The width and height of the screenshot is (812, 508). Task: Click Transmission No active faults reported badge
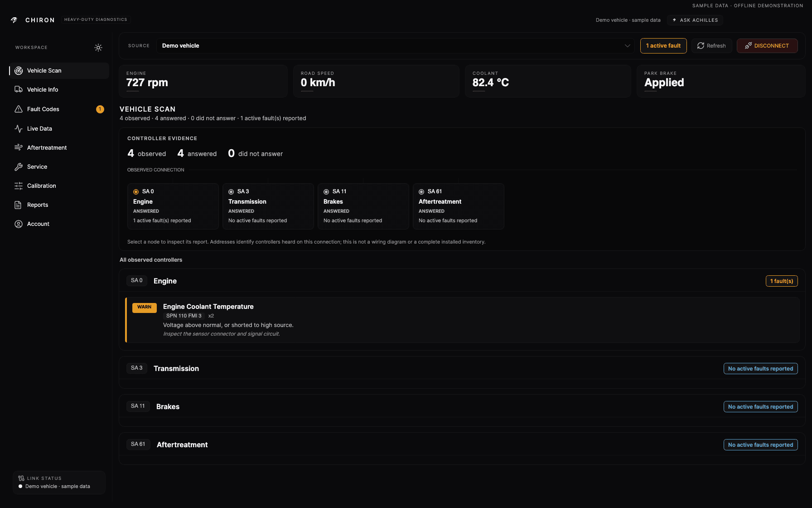point(761,369)
